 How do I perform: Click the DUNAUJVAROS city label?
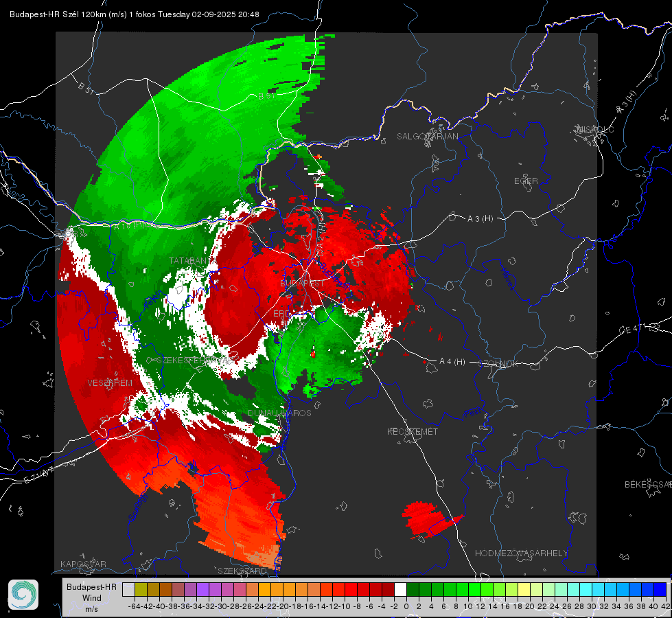pos(279,413)
